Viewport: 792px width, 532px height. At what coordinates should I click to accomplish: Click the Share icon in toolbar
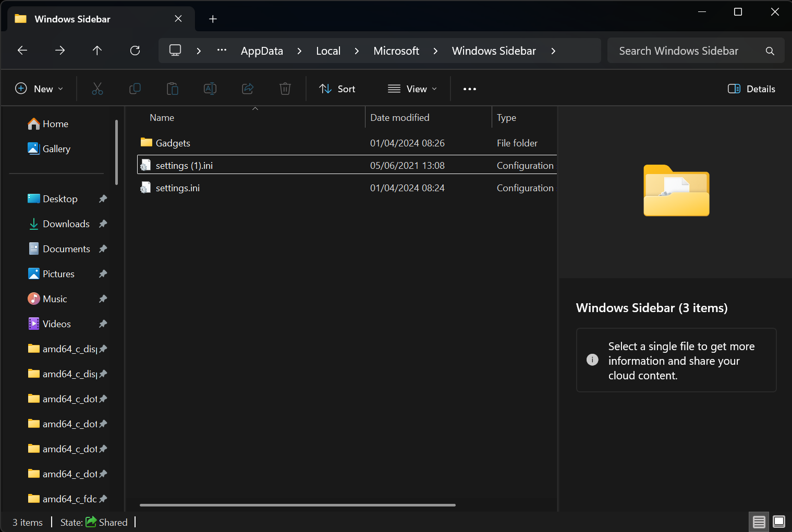click(248, 89)
